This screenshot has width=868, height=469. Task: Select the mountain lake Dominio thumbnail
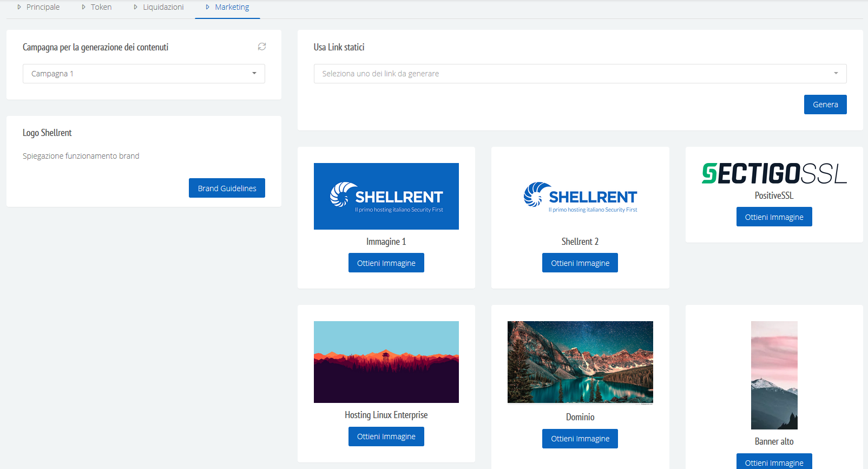click(580, 362)
